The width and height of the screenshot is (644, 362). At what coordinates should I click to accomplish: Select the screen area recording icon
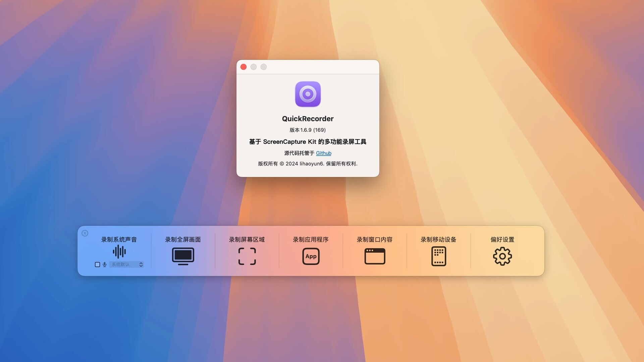(x=247, y=256)
